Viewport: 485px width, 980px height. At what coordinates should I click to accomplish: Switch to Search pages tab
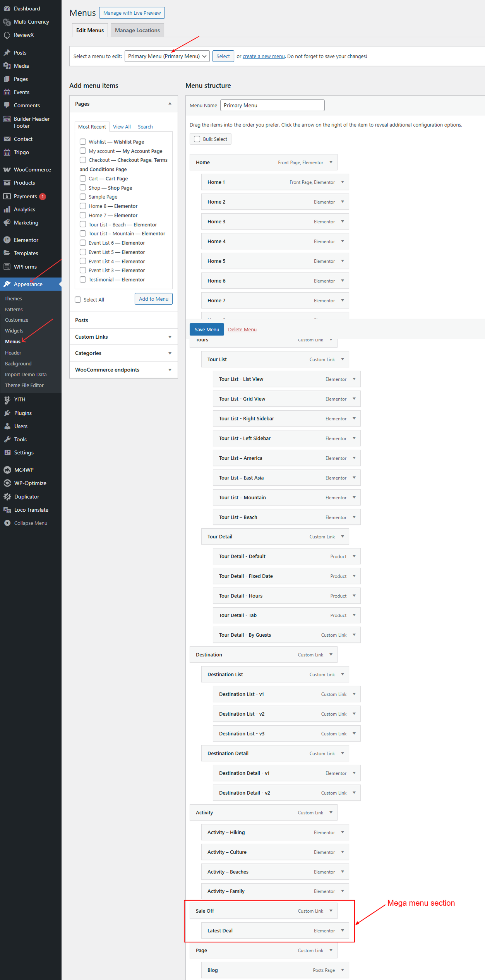[x=145, y=127]
